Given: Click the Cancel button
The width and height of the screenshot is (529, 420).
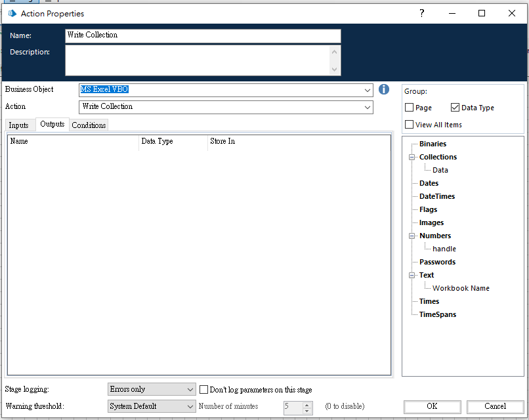Looking at the screenshot, I should pyautogui.click(x=496, y=406).
